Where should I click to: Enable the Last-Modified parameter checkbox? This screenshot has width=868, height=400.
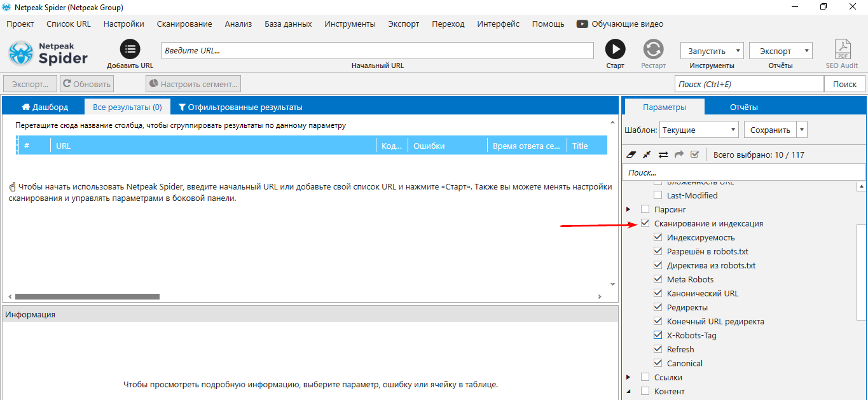click(x=658, y=195)
